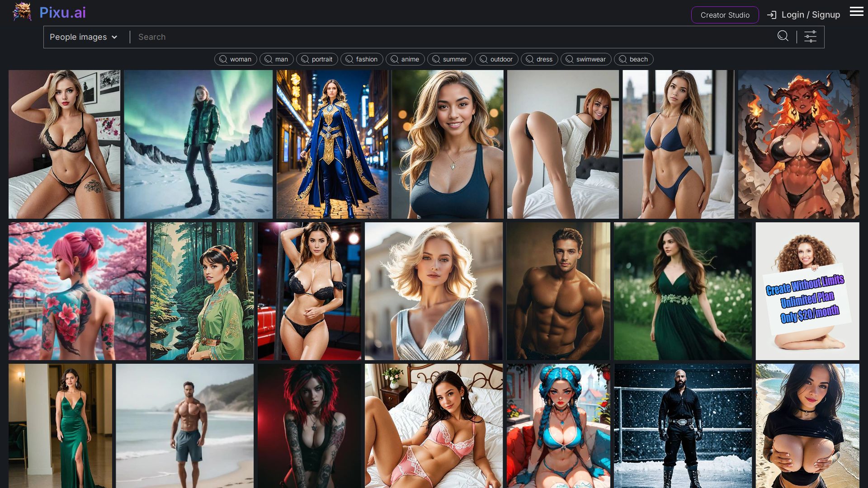The height and width of the screenshot is (488, 868).
Task: Click the search icon in beach tag
Action: [623, 59]
